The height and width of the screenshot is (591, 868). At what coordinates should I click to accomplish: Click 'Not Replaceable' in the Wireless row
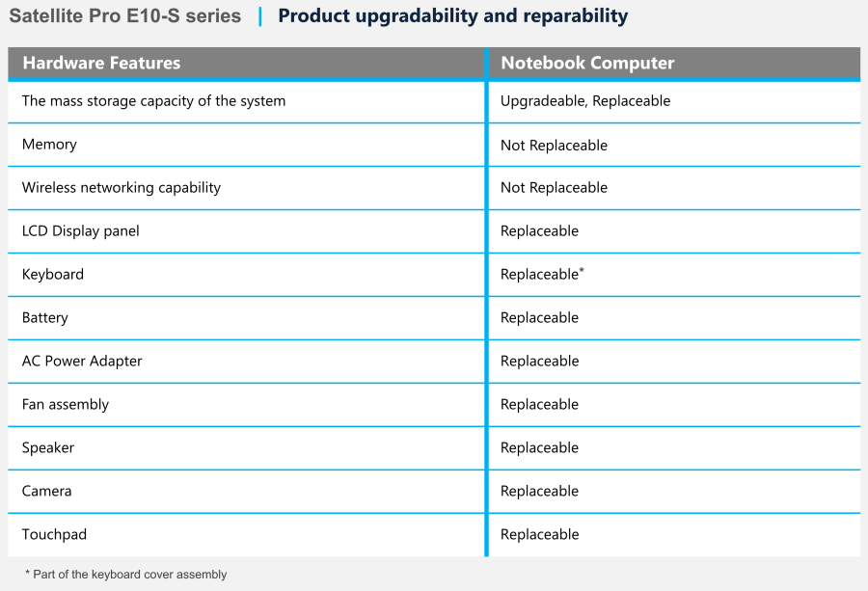click(x=554, y=188)
